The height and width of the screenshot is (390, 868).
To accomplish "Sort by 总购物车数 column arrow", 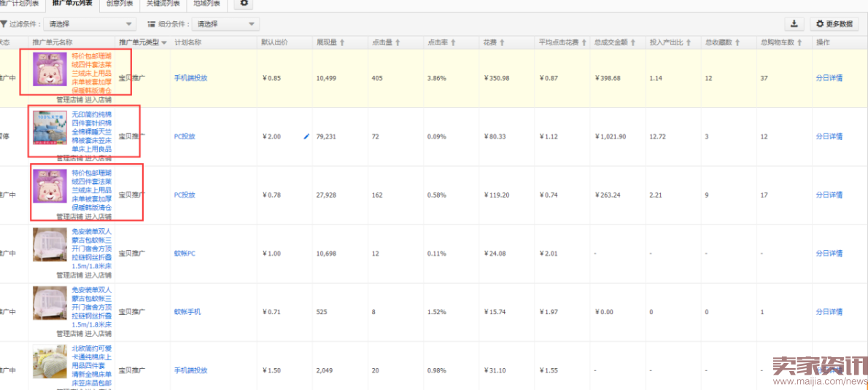I will pyautogui.click(x=799, y=42).
